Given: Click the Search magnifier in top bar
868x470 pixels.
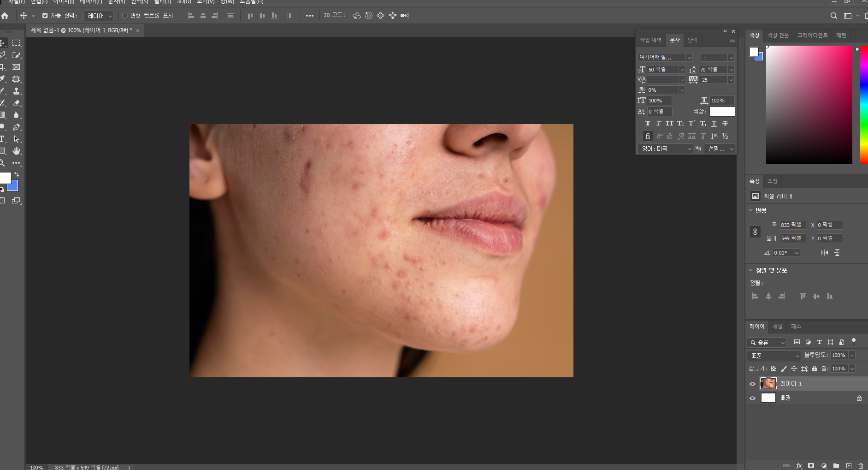Looking at the screenshot, I should click(x=833, y=16).
